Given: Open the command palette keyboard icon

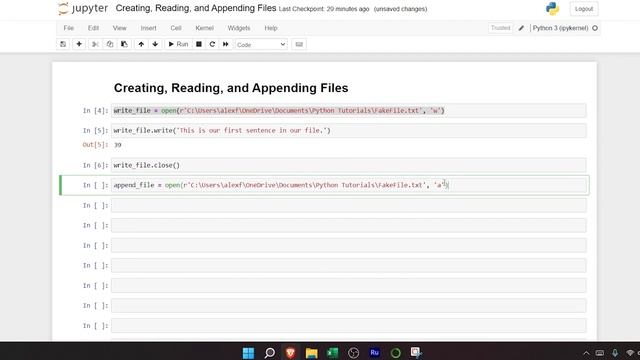Looking at the screenshot, I should (299, 44).
